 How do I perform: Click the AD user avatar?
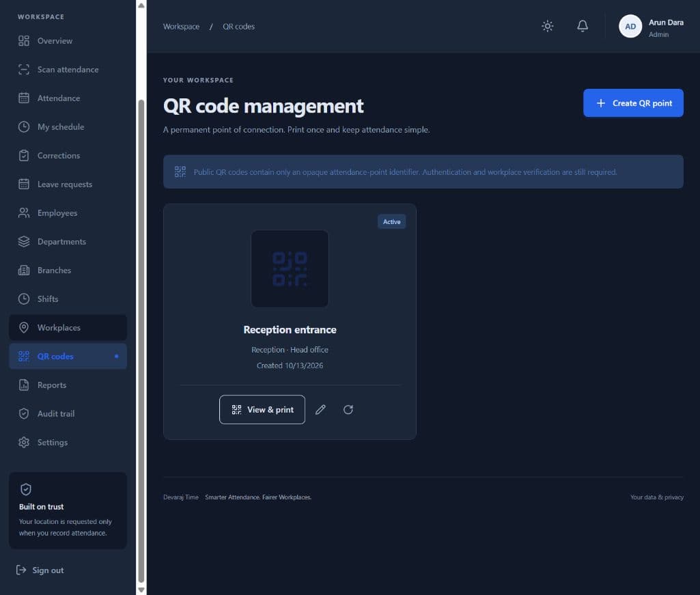tap(630, 26)
